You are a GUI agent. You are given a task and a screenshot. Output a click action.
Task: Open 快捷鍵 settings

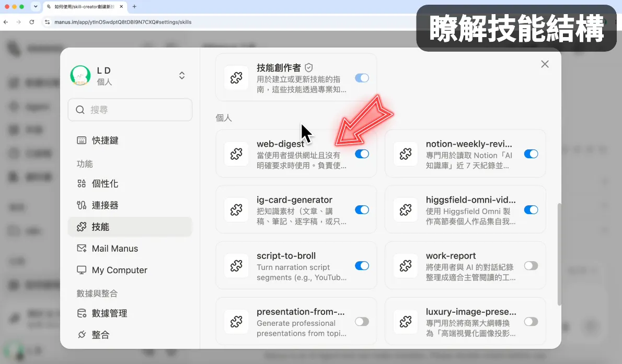[x=130, y=140]
